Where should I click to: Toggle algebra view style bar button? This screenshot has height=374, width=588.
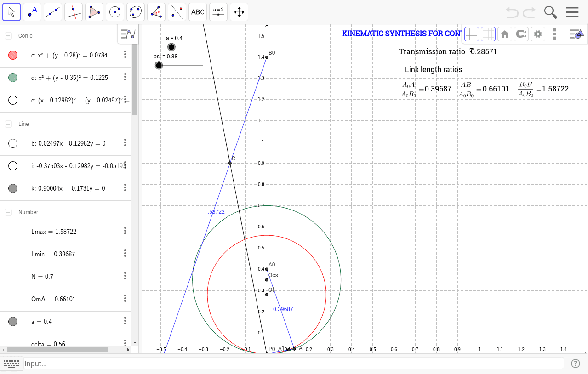[x=128, y=34]
